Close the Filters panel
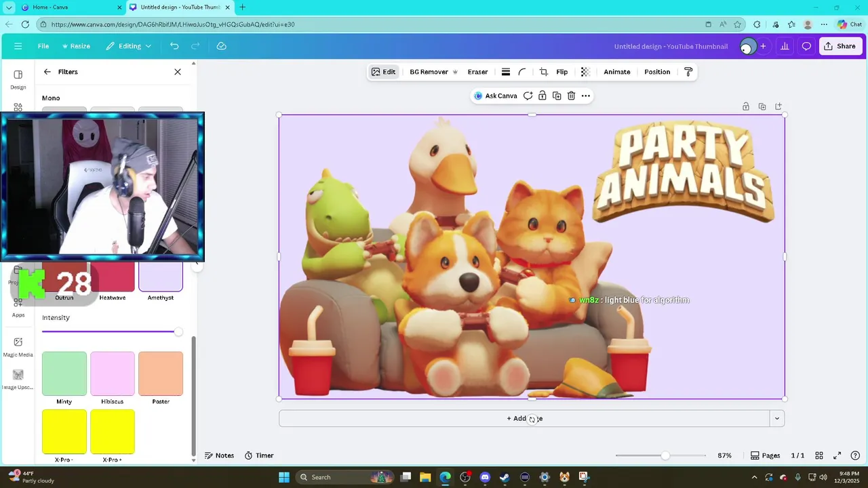 [x=178, y=72]
